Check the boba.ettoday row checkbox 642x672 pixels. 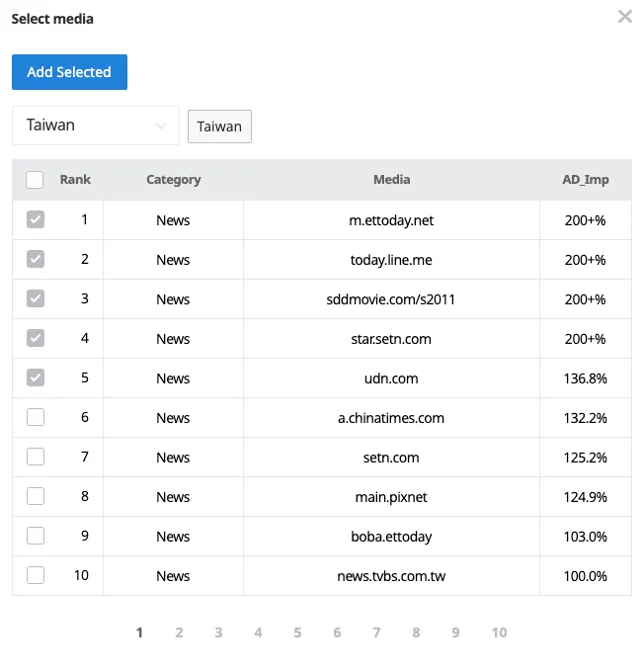pyautogui.click(x=36, y=536)
